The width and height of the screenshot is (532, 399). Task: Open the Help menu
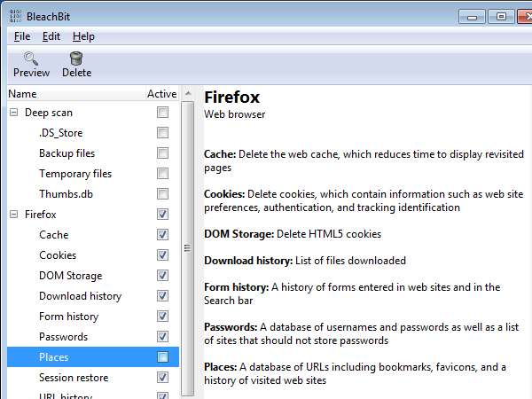(83, 36)
